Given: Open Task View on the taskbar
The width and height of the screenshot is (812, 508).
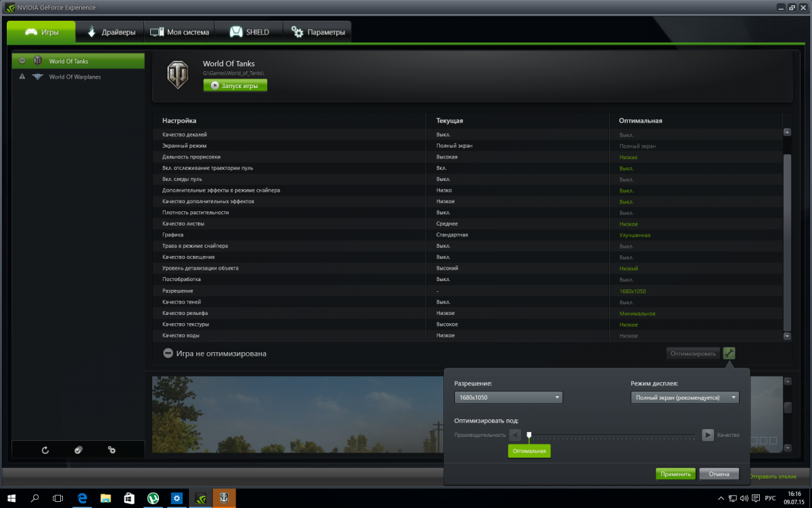Looking at the screenshot, I should coord(58,499).
